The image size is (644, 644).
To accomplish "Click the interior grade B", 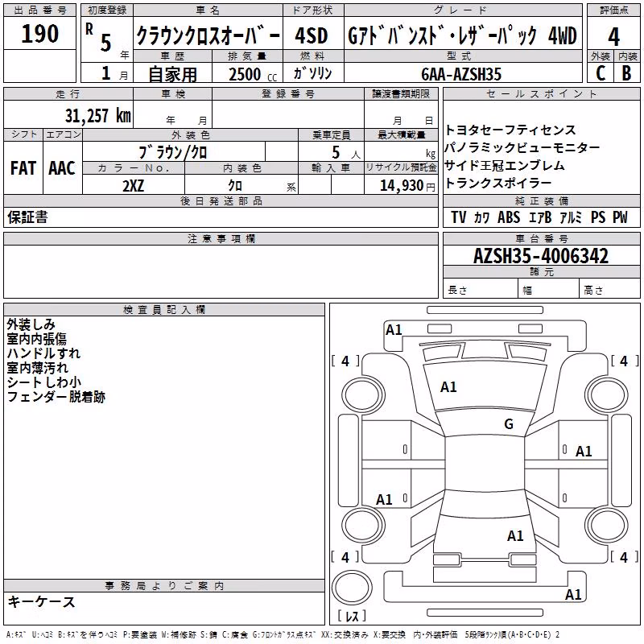I will [x=626, y=73].
